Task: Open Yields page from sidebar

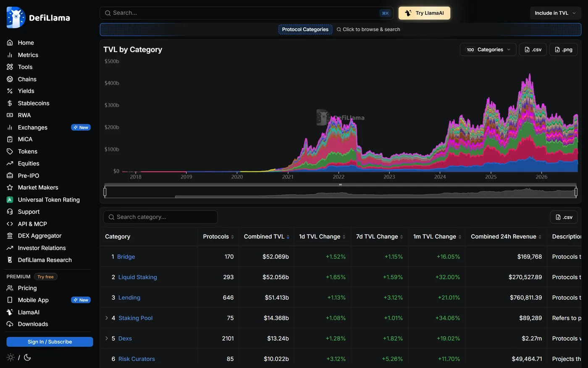Action: click(26, 91)
